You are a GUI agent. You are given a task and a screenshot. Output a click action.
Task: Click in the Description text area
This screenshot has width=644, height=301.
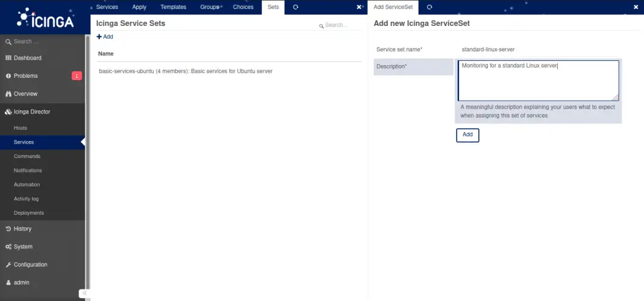point(538,80)
